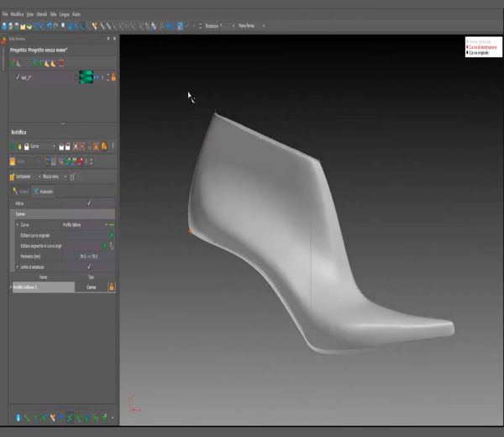Click the orange page icon on the Rettifica second row
Image resolution: width=504 pixels, height=437 pixels.
pyautogui.click(x=13, y=161)
